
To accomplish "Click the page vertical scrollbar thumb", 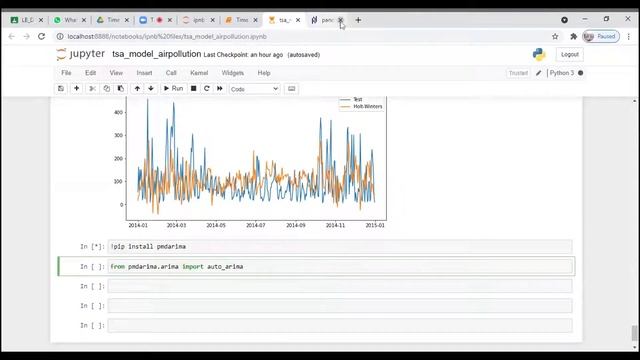I will click(x=634, y=333).
